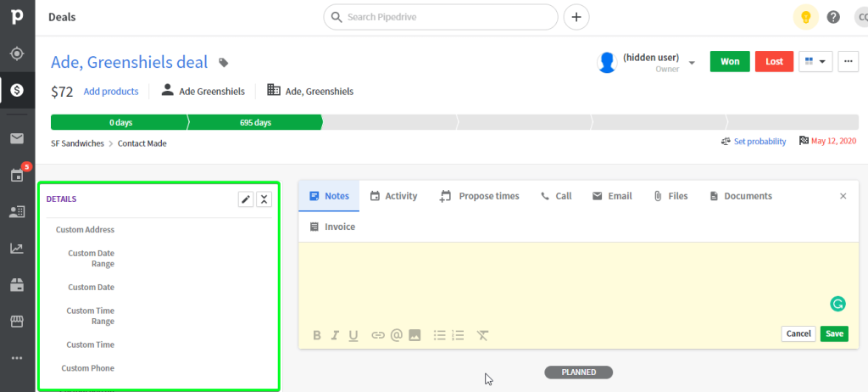Image resolution: width=868 pixels, height=392 pixels.
Task: Toggle bulleted list in note
Action: point(440,335)
